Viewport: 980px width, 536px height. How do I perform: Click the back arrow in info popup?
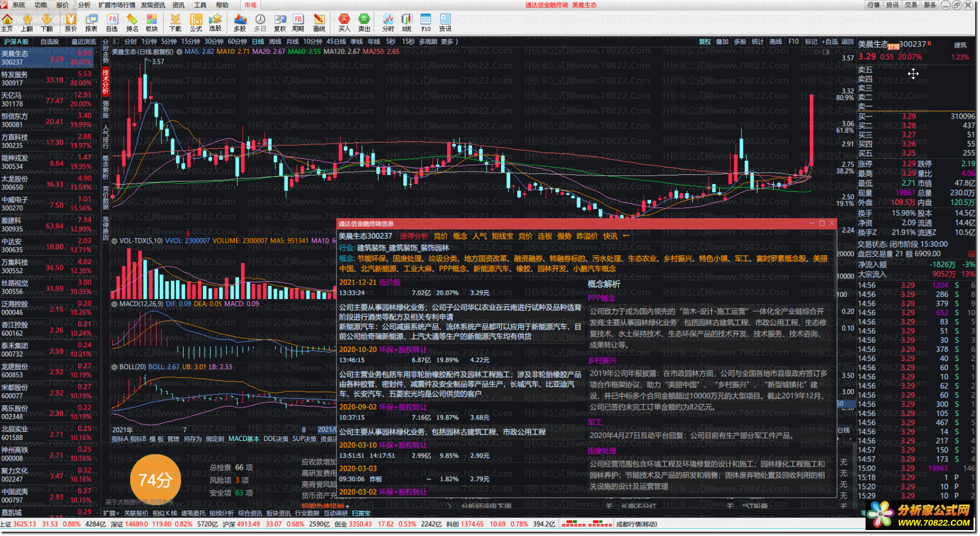pos(626,236)
